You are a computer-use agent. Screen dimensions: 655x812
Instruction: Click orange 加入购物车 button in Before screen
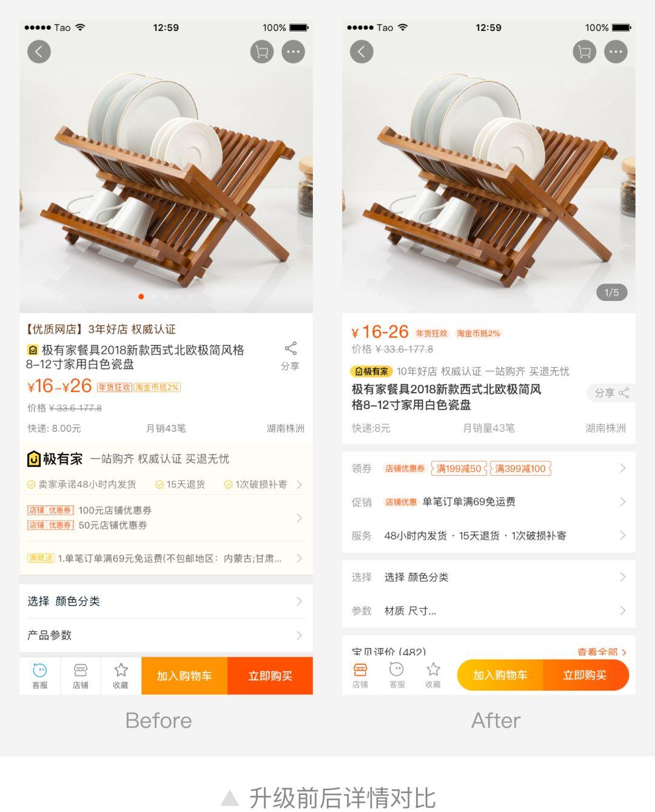(184, 675)
